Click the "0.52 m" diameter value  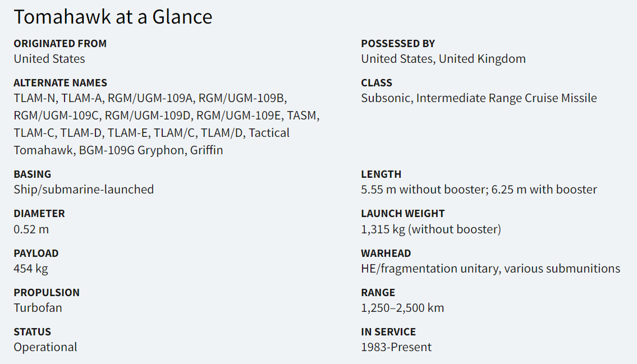[31, 229]
